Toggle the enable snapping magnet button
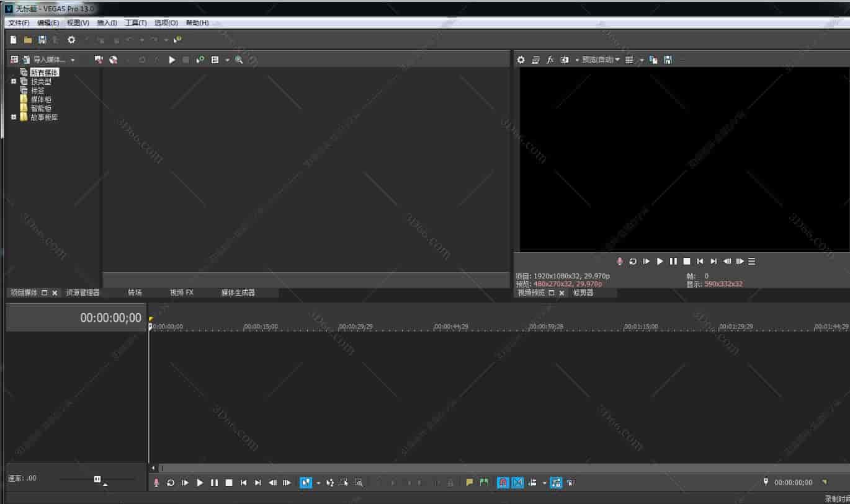Viewport: 850px width, 504px height. tap(503, 482)
